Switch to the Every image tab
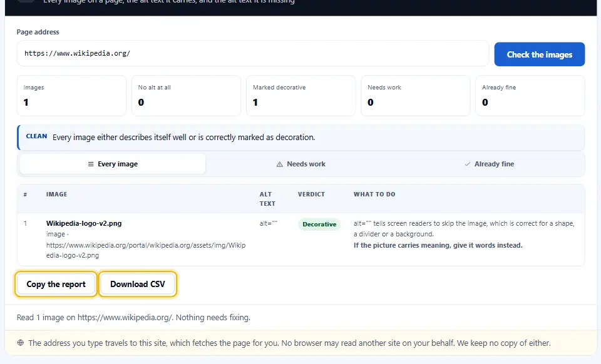601x364 pixels. coord(113,164)
